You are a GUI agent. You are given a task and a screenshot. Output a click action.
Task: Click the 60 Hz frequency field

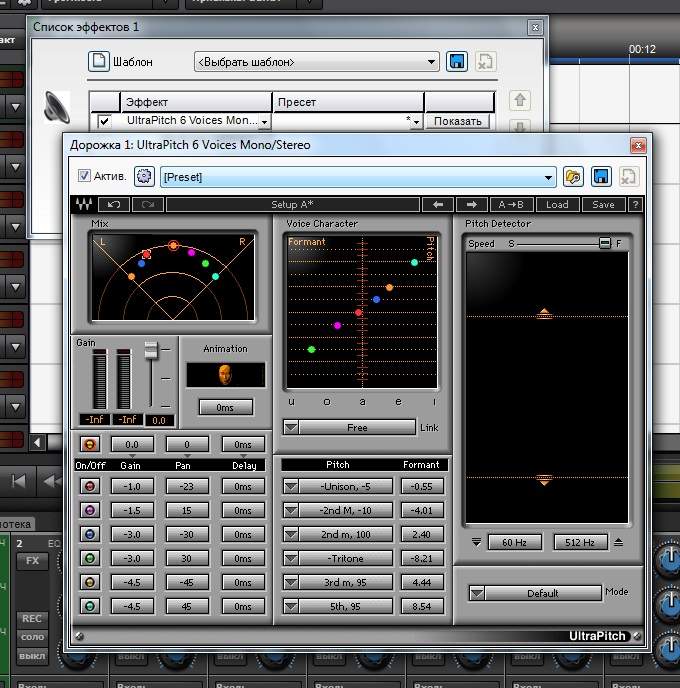point(515,542)
